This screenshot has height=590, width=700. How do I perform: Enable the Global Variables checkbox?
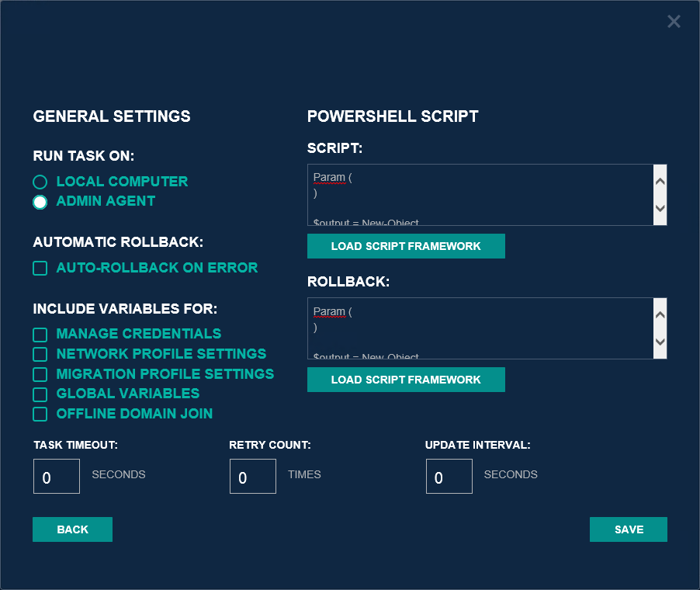[40, 394]
